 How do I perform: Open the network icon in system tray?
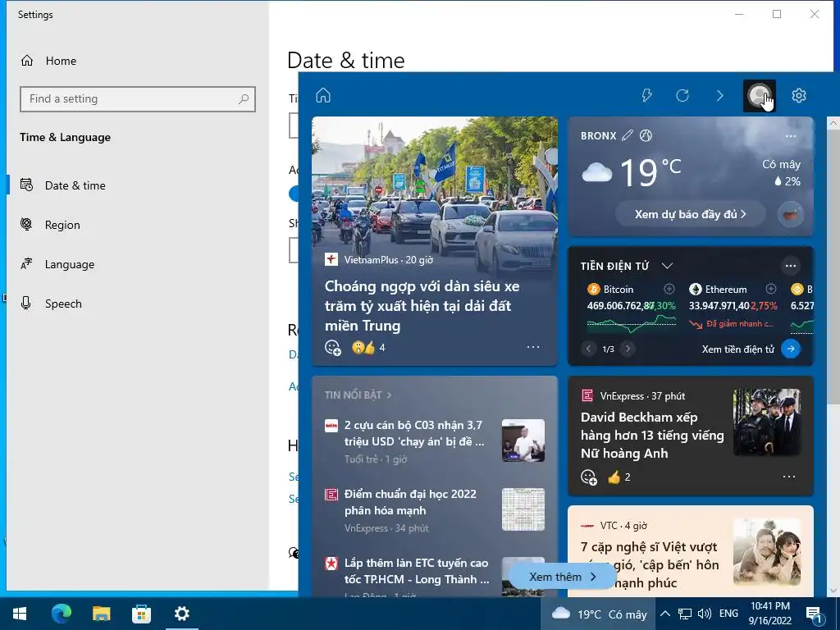(685, 614)
